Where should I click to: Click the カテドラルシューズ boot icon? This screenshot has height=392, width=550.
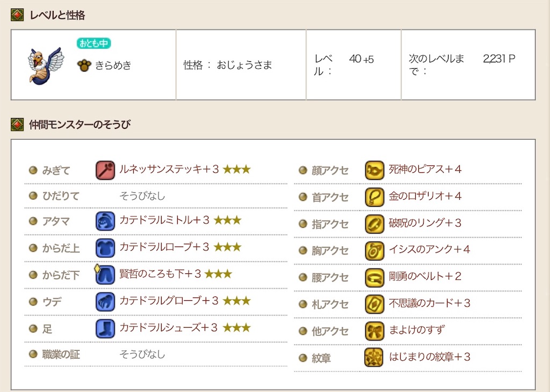point(105,329)
